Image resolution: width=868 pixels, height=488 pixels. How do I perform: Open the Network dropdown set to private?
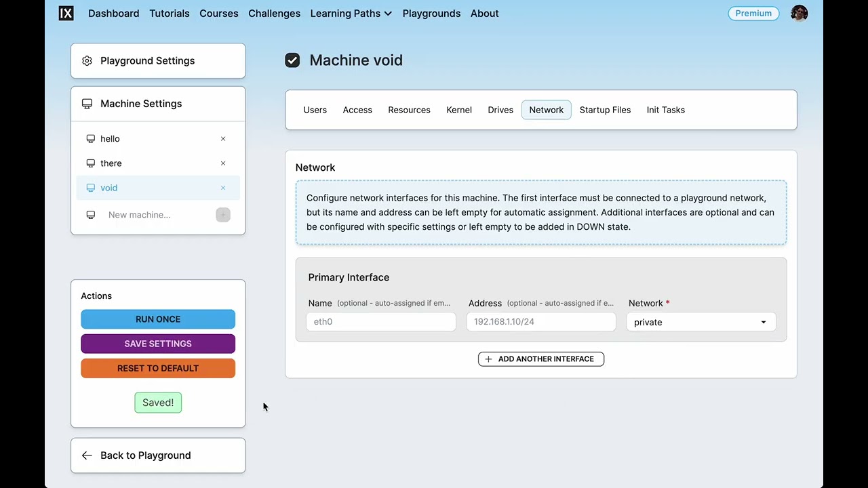click(701, 322)
